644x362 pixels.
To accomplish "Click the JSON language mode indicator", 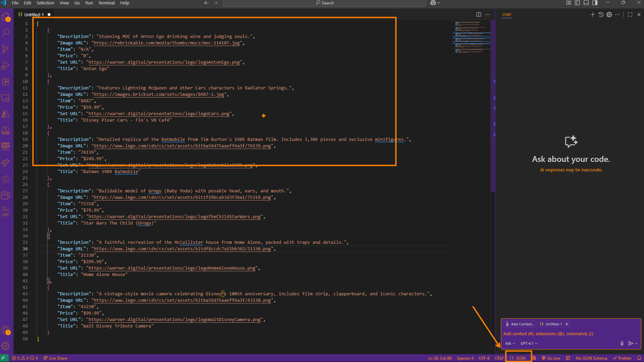I will [518, 358].
